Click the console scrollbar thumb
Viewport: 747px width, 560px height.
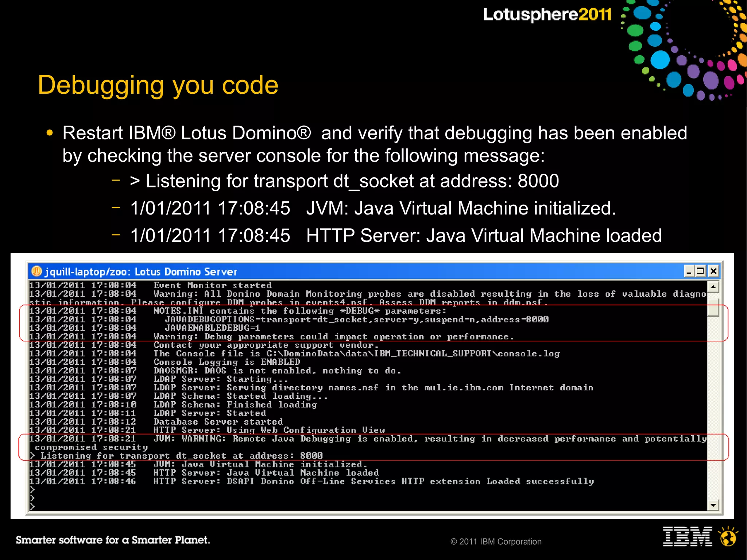tap(713, 308)
